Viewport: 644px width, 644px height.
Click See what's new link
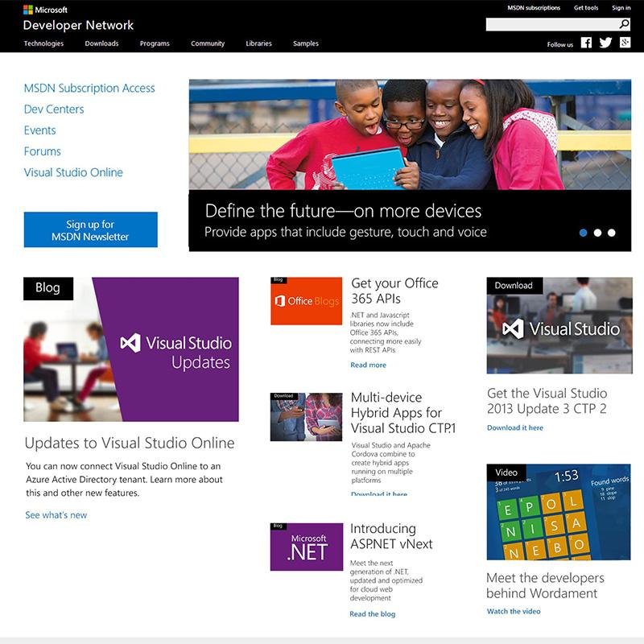pos(56,515)
